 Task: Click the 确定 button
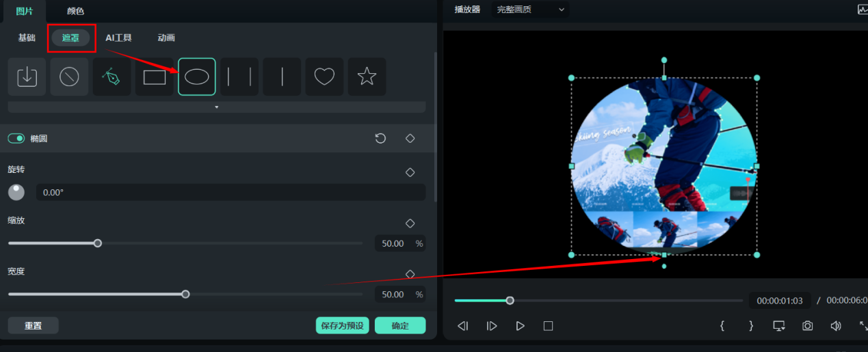tap(400, 325)
